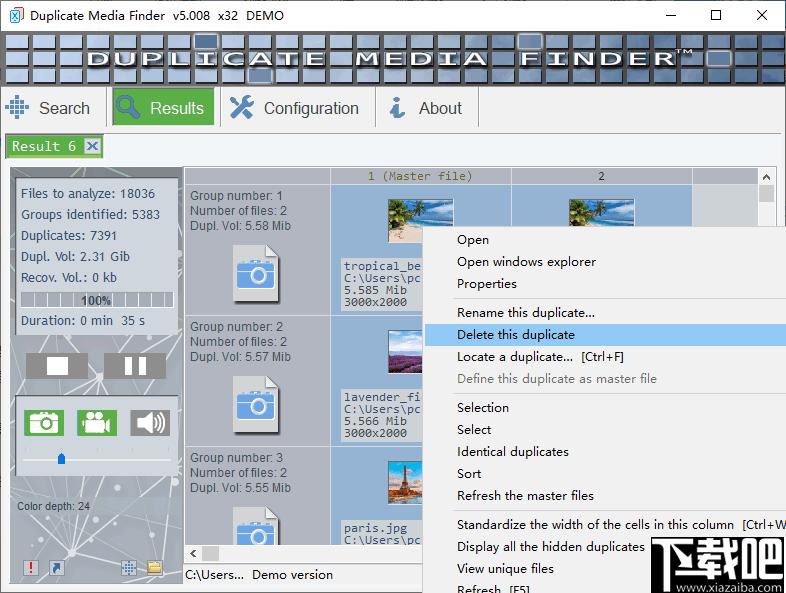This screenshot has height=593, width=786.
Task: Open the Configuration tab
Action: [298, 107]
